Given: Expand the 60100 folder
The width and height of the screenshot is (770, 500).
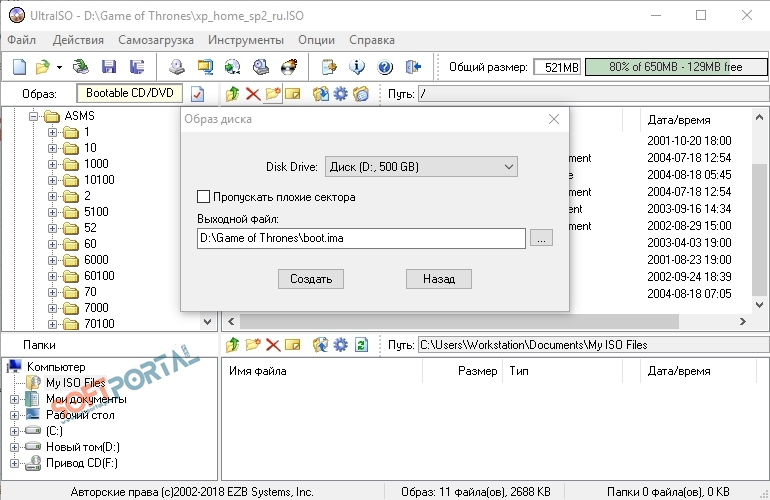Looking at the screenshot, I should pyautogui.click(x=53, y=276).
